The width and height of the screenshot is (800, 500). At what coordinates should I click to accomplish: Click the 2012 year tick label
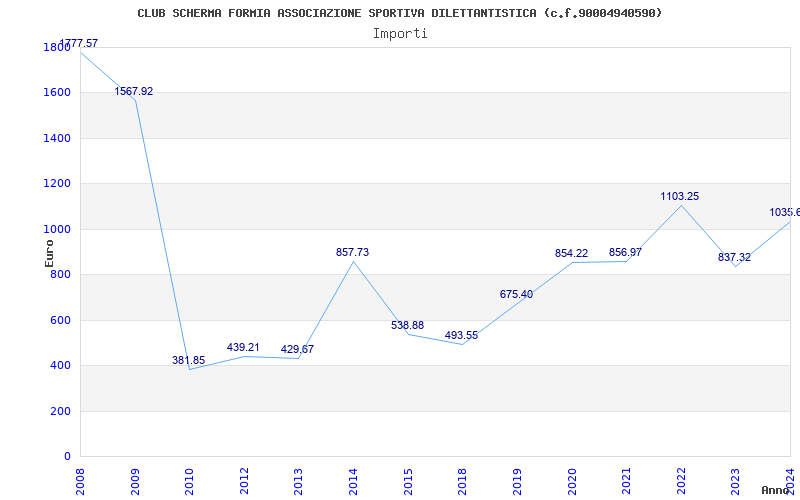pyautogui.click(x=244, y=482)
